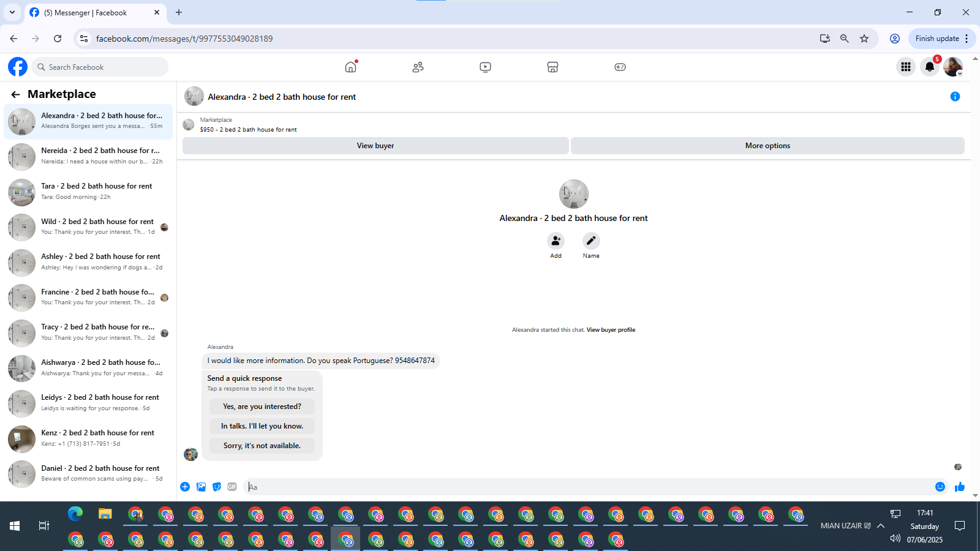
Task: Open the Tara conversation
Action: (x=88, y=192)
